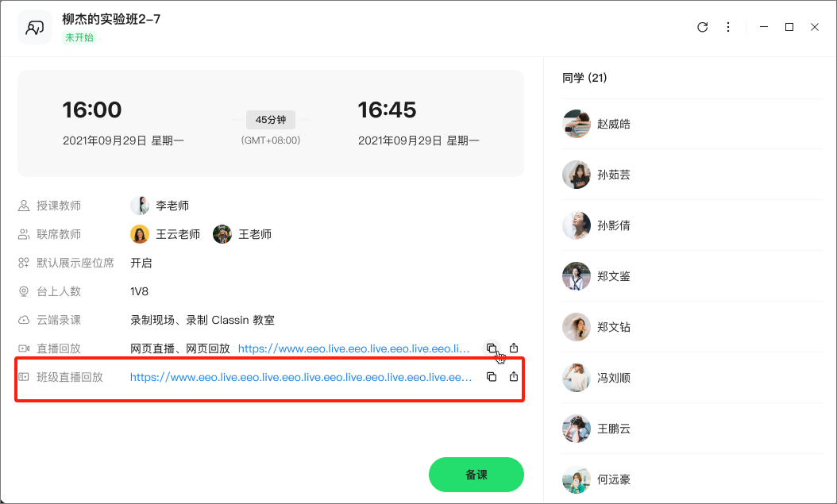Share the 班级直播回放 link

point(514,377)
